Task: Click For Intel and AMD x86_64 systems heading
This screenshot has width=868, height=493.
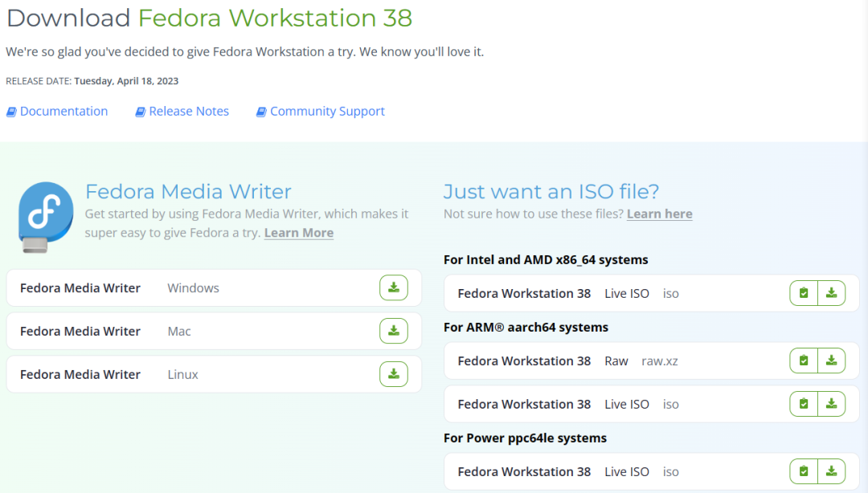Action: (546, 260)
